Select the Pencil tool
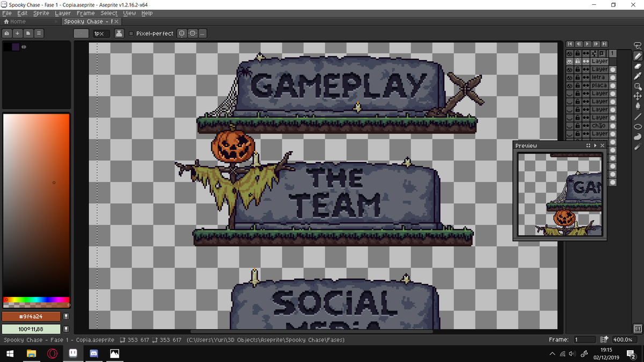This screenshot has width=644, height=362. click(x=638, y=56)
